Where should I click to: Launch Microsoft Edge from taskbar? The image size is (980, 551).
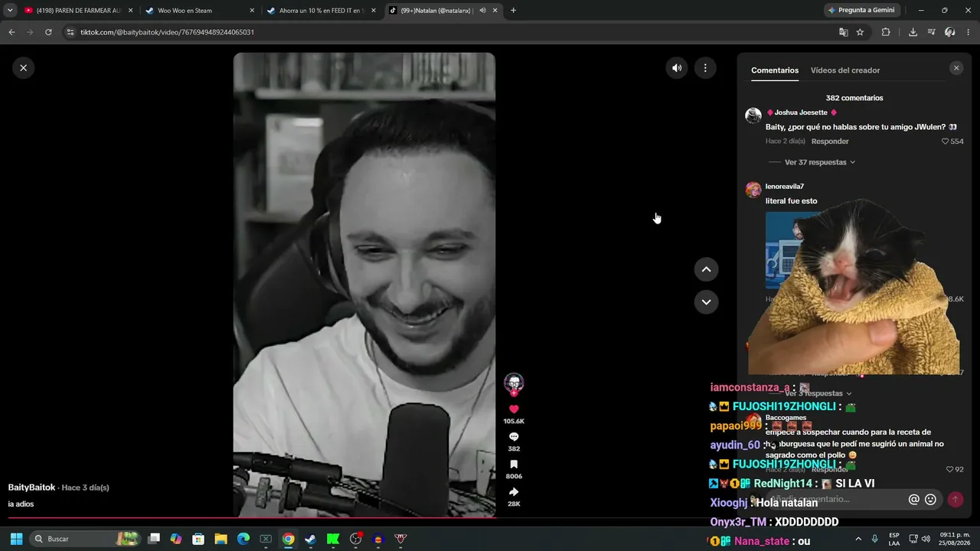click(x=243, y=539)
